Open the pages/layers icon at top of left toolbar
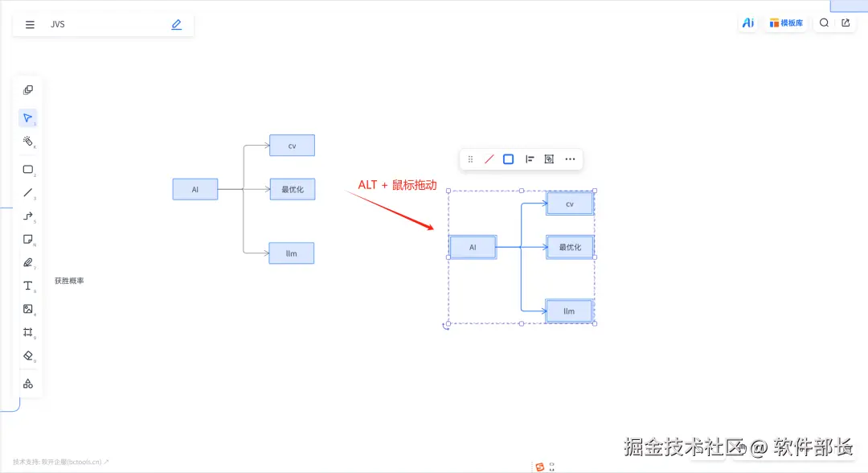Viewport: 868px width, 473px height. point(28,90)
